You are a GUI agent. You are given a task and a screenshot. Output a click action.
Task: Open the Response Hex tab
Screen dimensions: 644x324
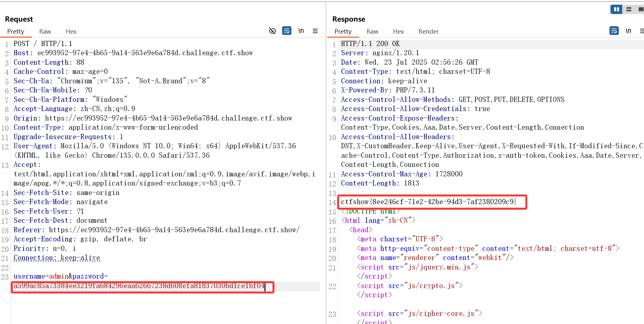click(x=398, y=31)
